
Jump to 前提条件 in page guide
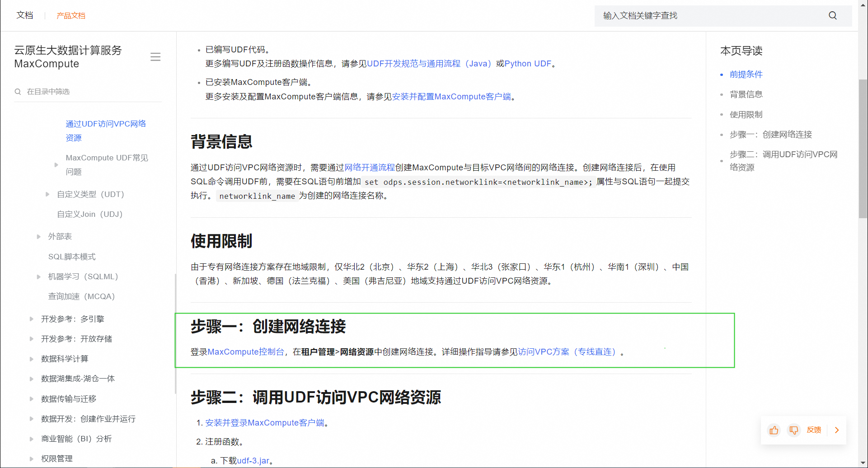[746, 75]
